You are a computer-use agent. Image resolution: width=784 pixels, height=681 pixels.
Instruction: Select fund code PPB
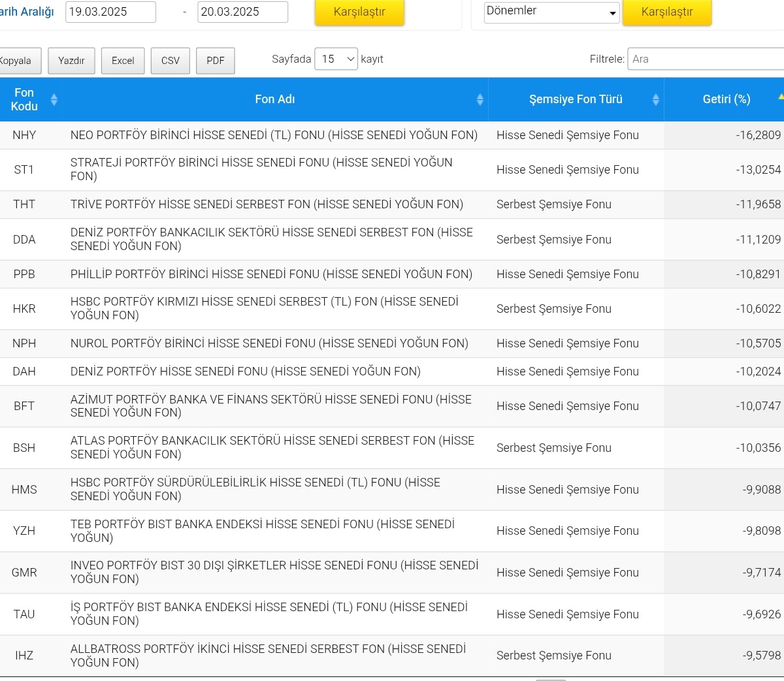[24, 274]
